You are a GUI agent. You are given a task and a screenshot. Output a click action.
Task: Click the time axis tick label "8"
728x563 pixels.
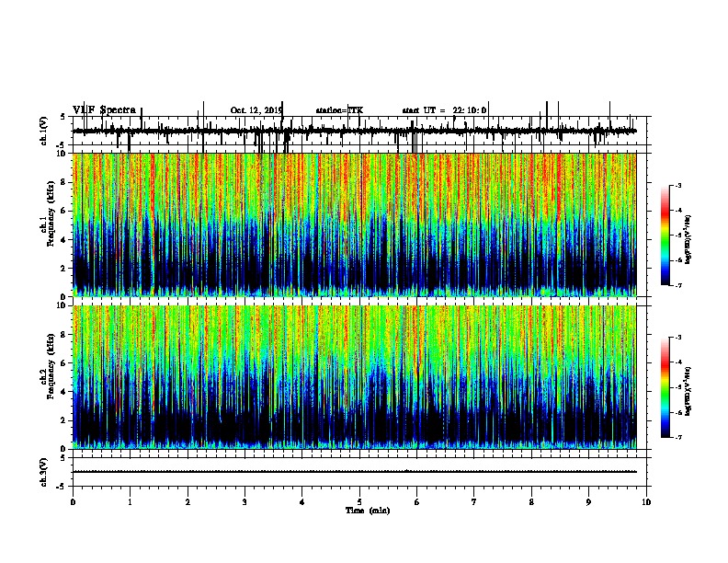point(531,502)
